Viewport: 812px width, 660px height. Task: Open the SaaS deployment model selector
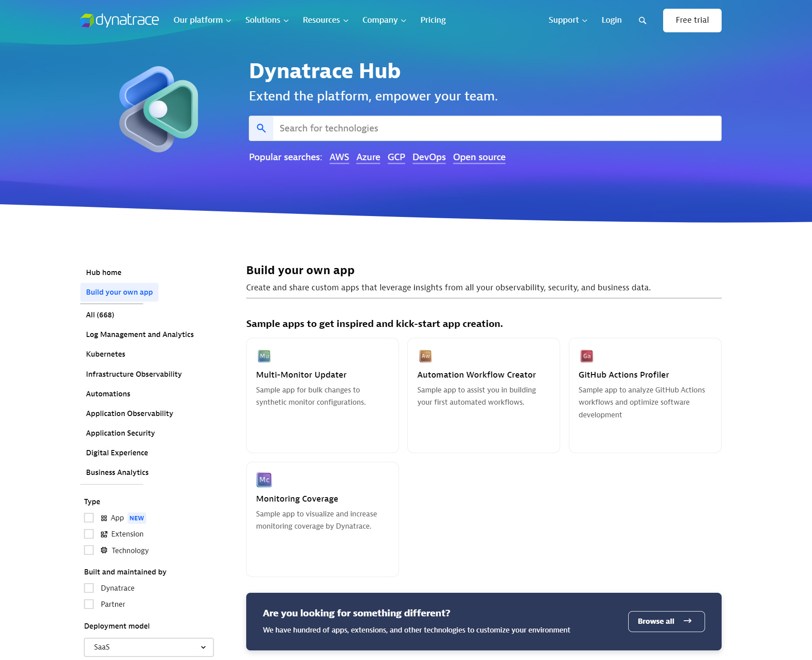pyautogui.click(x=148, y=647)
